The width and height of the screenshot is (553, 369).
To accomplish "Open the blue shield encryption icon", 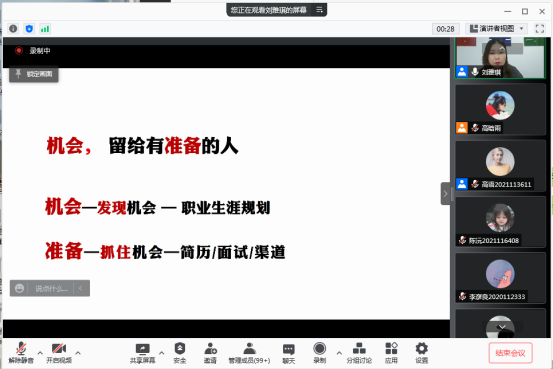I will (29, 29).
